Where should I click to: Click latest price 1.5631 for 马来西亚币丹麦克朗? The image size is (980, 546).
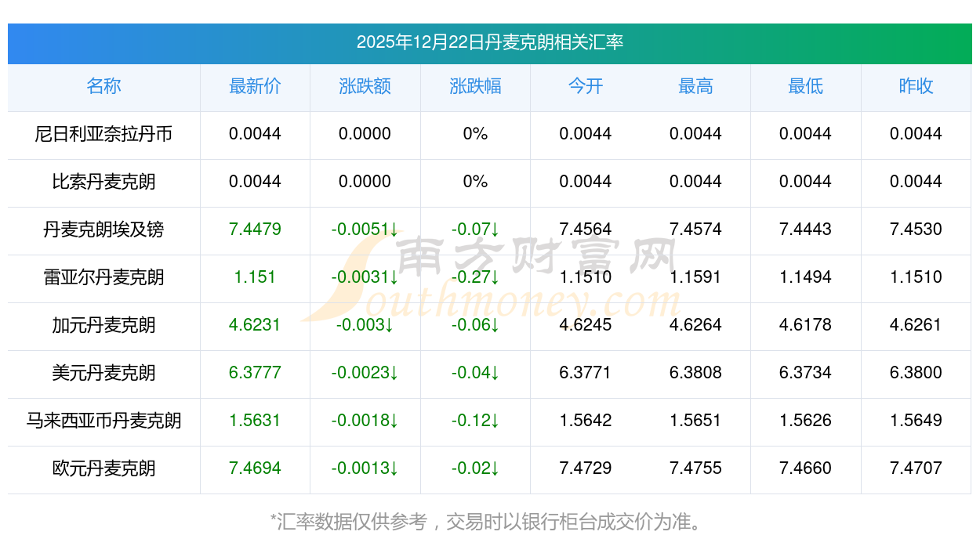pos(255,421)
